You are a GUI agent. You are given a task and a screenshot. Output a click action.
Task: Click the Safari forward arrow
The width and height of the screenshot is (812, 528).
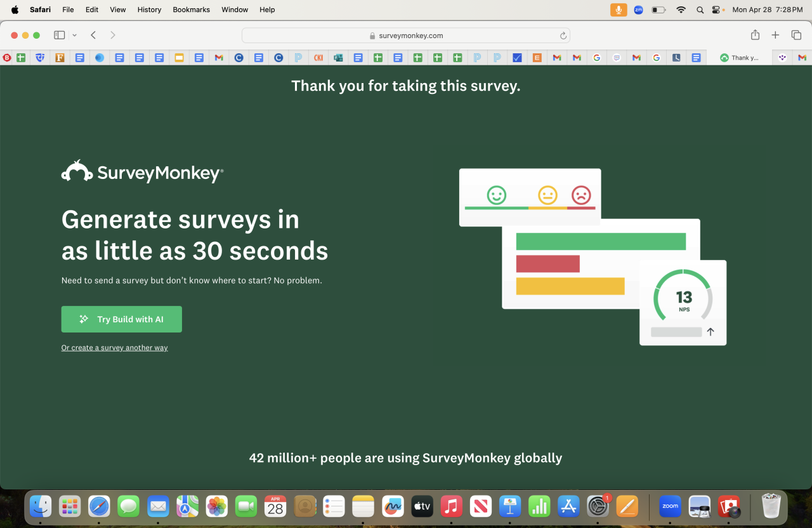[113, 36]
